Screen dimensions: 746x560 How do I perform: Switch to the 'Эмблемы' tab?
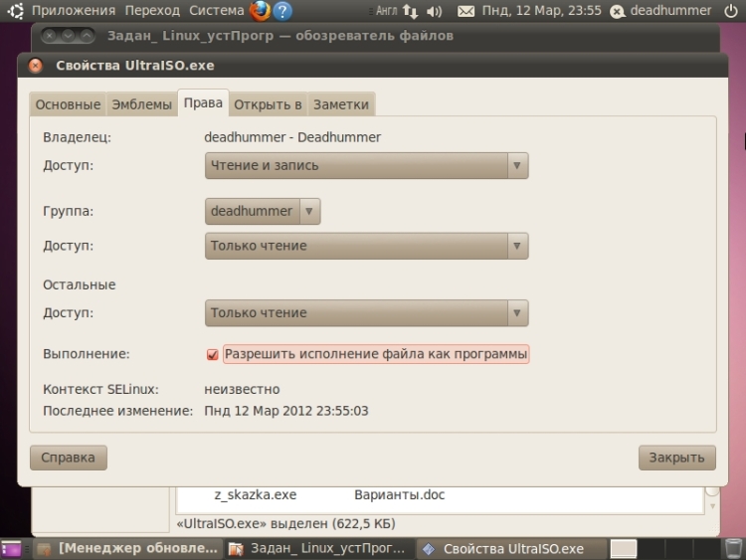(141, 104)
